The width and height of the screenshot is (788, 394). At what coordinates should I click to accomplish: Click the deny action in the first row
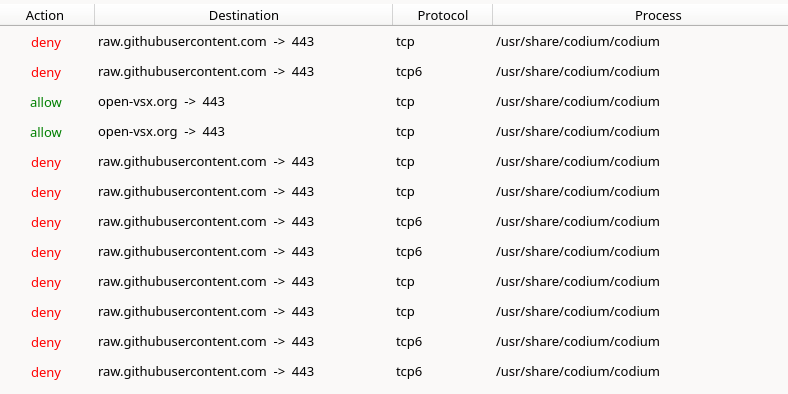[46, 42]
